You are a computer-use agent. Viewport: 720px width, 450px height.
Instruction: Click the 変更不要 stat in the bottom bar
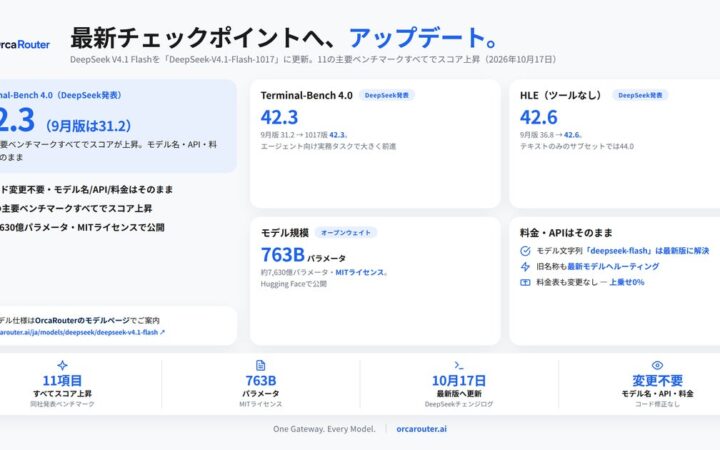pos(657,381)
